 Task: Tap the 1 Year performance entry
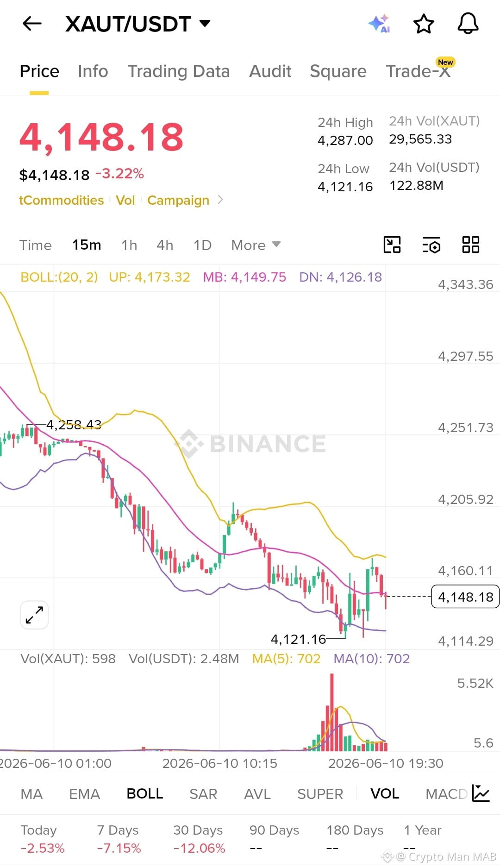[422, 839]
